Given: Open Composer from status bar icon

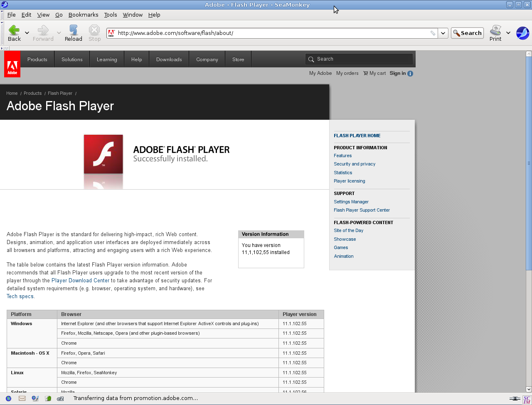Looking at the screenshot, I should (35, 398).
